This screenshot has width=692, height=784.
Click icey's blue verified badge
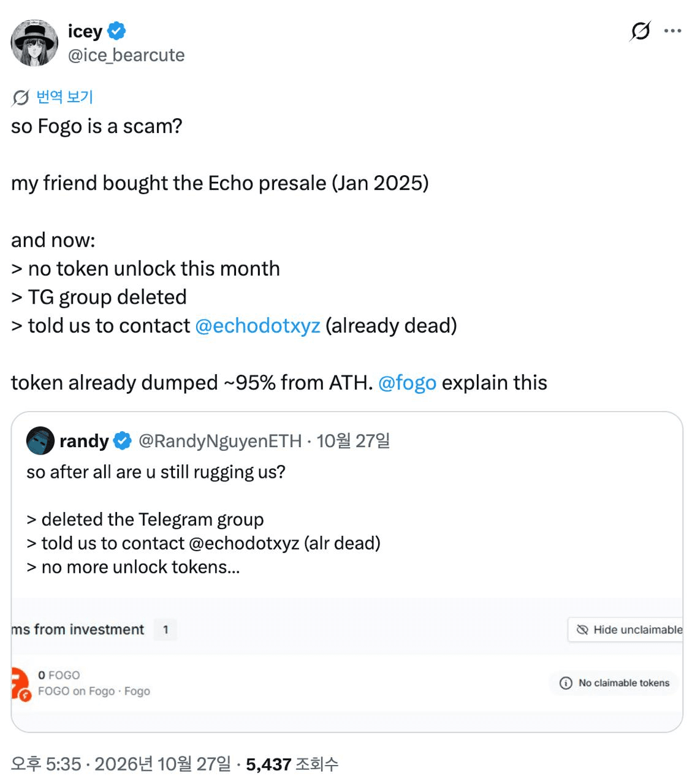(x=116, y=31)
